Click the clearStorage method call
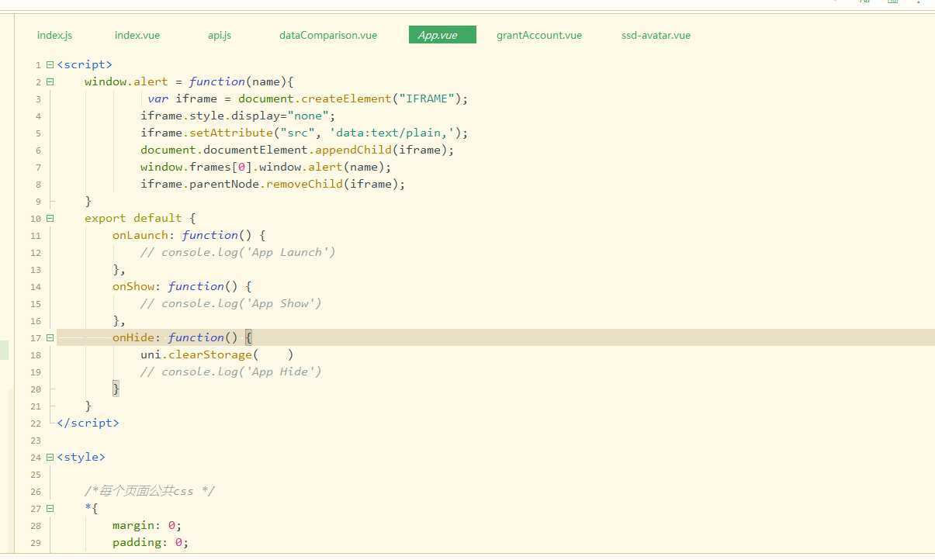 tap(210, 354)
